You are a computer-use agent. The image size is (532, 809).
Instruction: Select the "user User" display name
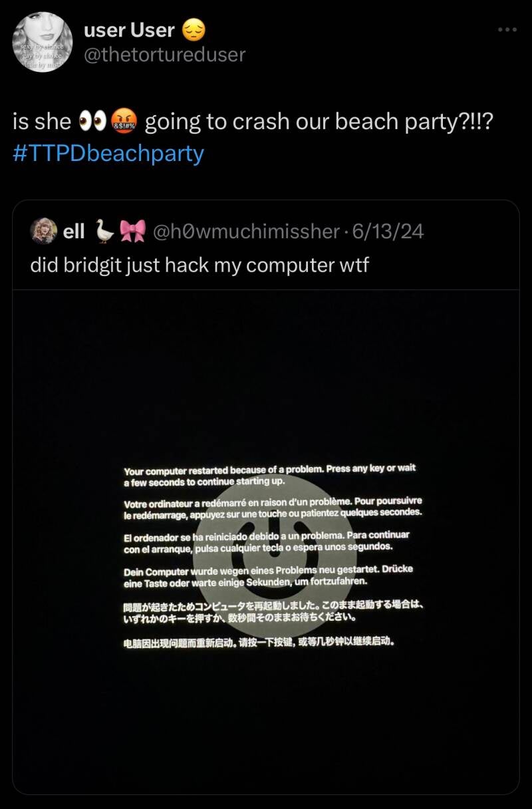130,29
